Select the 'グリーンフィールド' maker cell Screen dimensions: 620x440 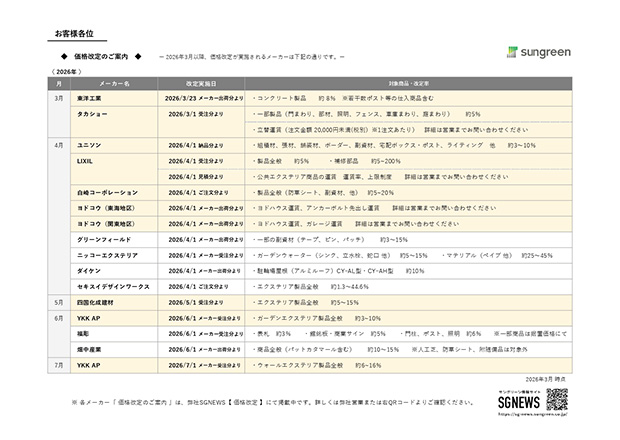pos(114,240)
